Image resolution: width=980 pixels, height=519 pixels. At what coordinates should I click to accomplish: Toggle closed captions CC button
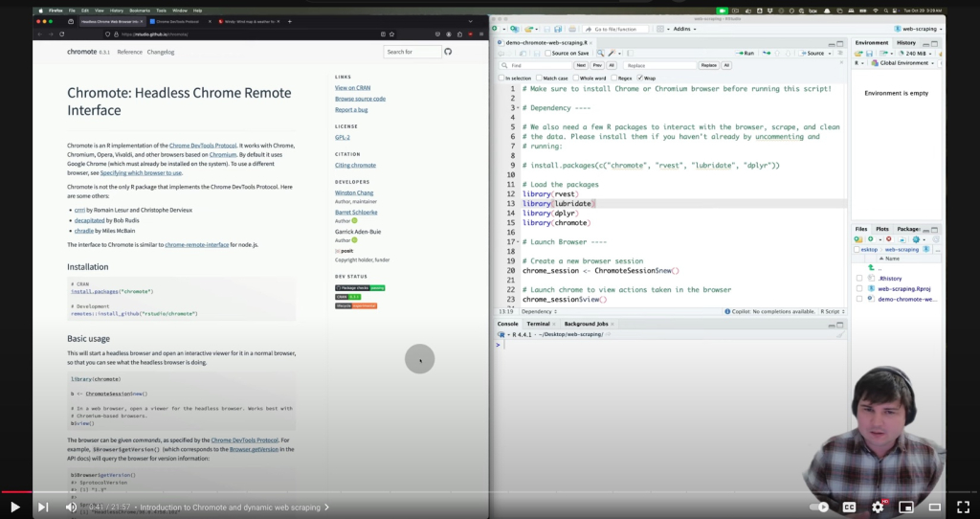[849, 508]
